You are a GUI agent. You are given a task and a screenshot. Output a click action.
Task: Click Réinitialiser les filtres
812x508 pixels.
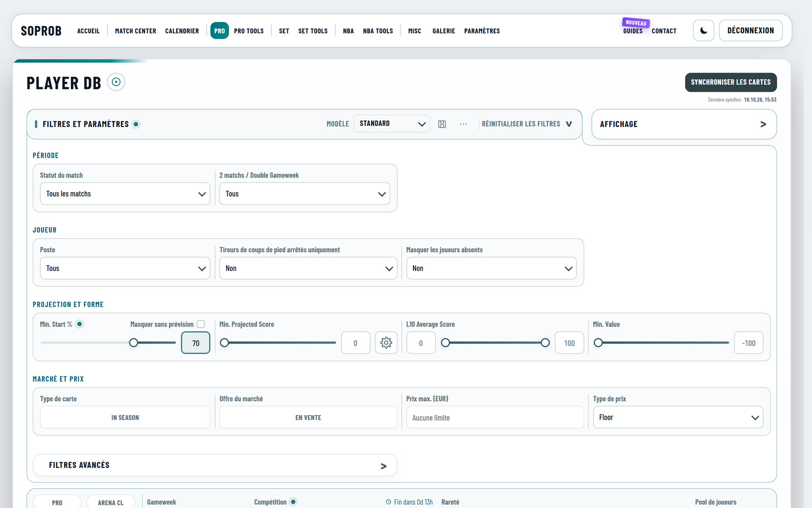click(x=521, y=124)
